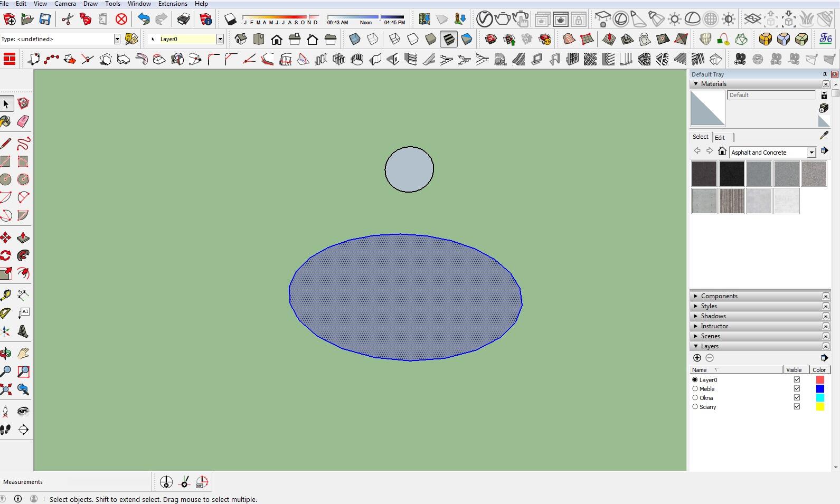Click the Zoom Extents tool
The width and height of the screenshot is (840, 504).
[6, 389]
